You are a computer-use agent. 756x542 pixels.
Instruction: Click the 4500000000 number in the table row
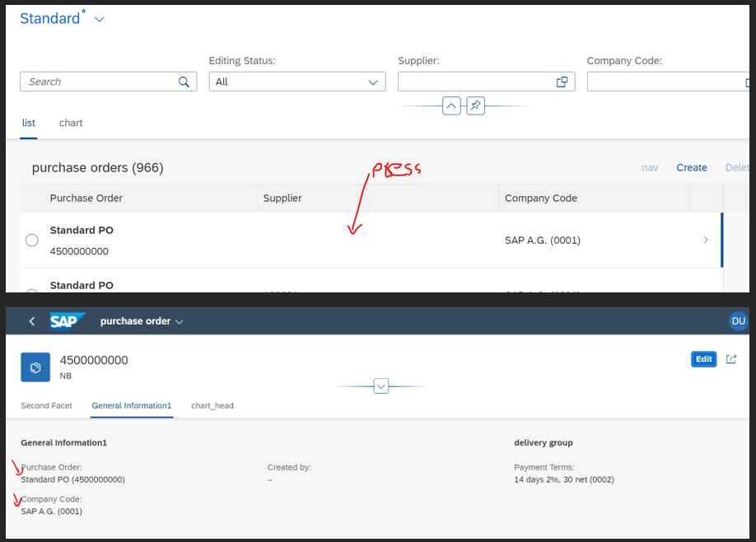[x=79, y=251]
